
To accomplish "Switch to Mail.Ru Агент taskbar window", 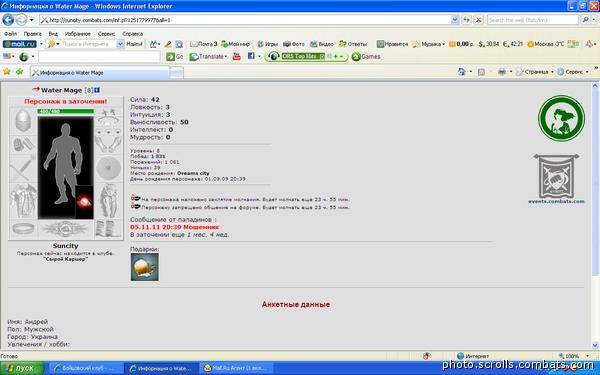I will coord(237,368).
